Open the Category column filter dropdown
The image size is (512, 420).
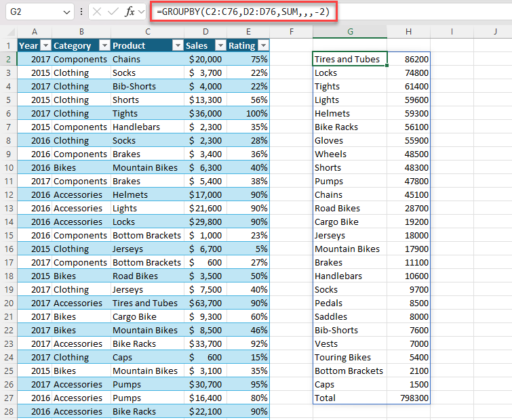[x=104, y=45]
